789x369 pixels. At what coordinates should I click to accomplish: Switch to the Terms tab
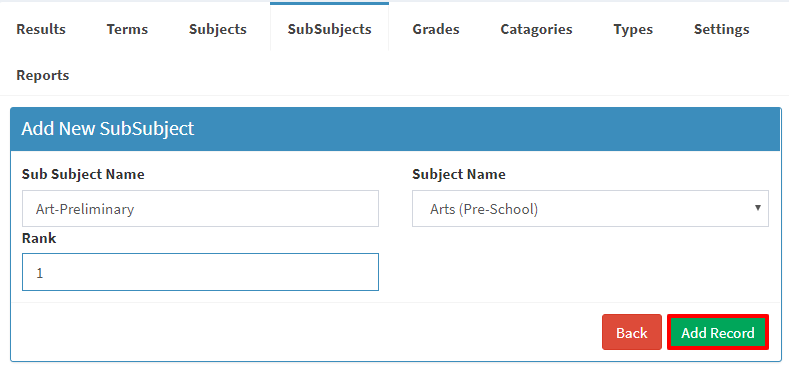pyautogui.click(x=127, y=29)
